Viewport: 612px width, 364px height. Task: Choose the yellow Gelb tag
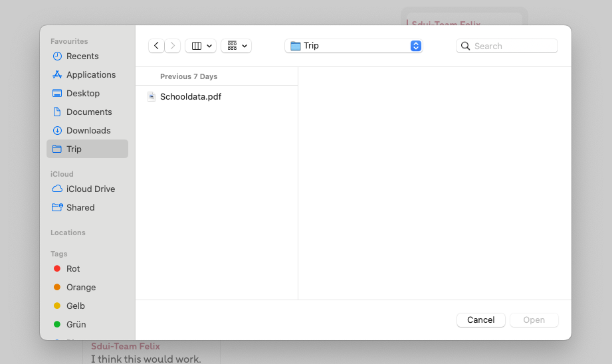pyautogui.click(x=76, y=306)
